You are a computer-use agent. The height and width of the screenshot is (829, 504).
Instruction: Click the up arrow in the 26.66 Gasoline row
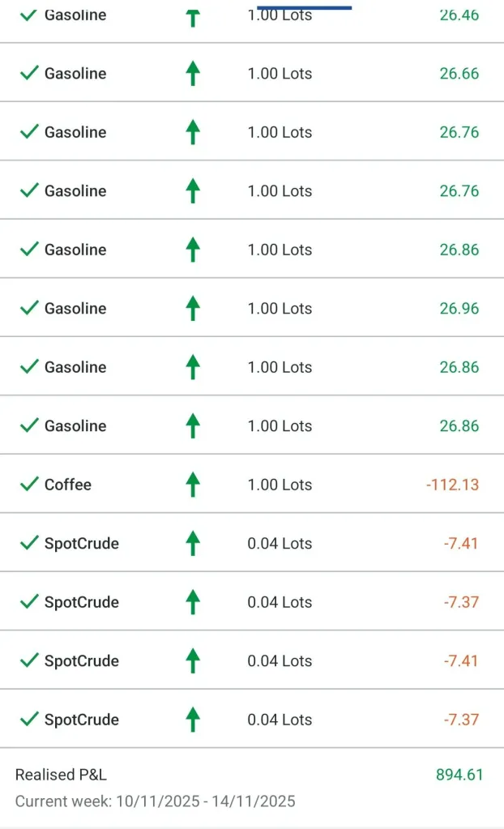pos(192,74)
